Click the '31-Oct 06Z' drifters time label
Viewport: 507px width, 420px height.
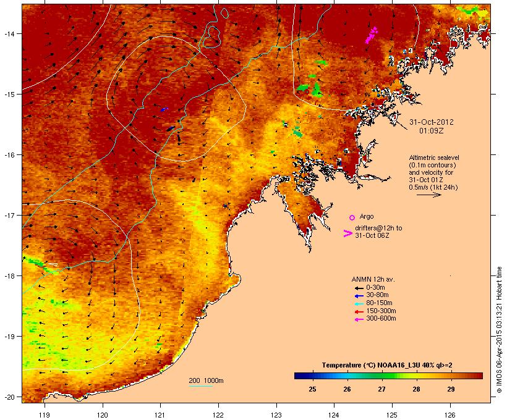tap(372, 235)
